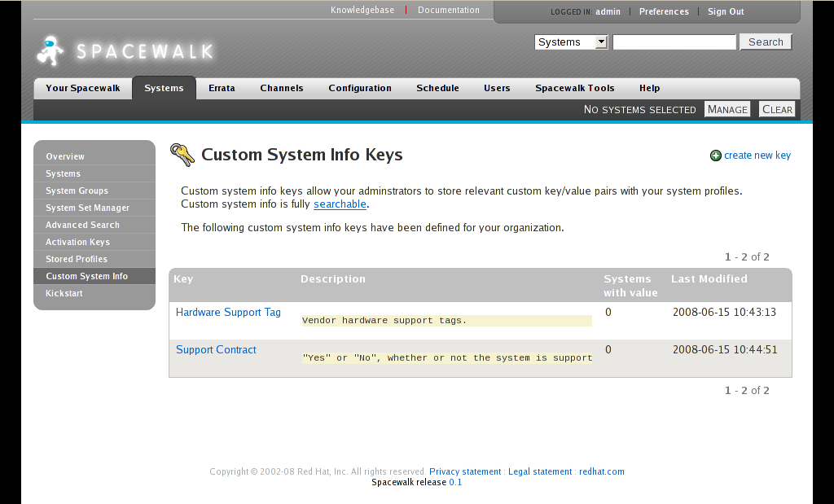
Task: Click the Support Contract description text
Action: 447,357
